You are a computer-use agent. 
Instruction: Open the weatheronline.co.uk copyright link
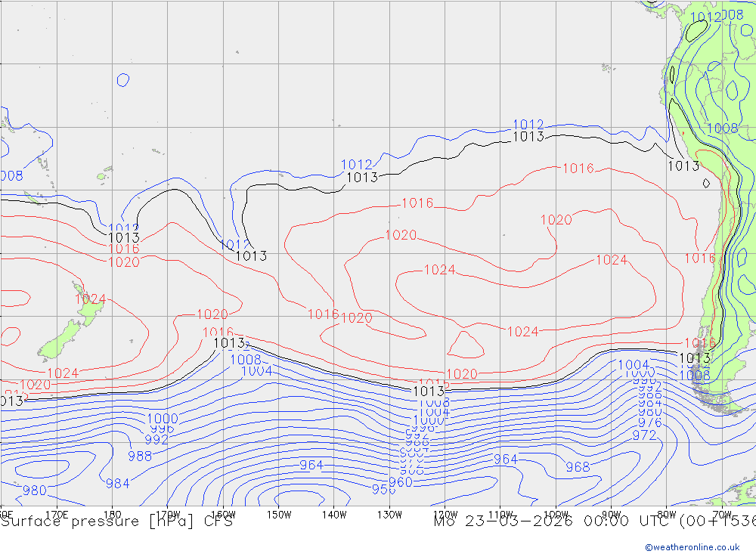(x=692, y=546)
